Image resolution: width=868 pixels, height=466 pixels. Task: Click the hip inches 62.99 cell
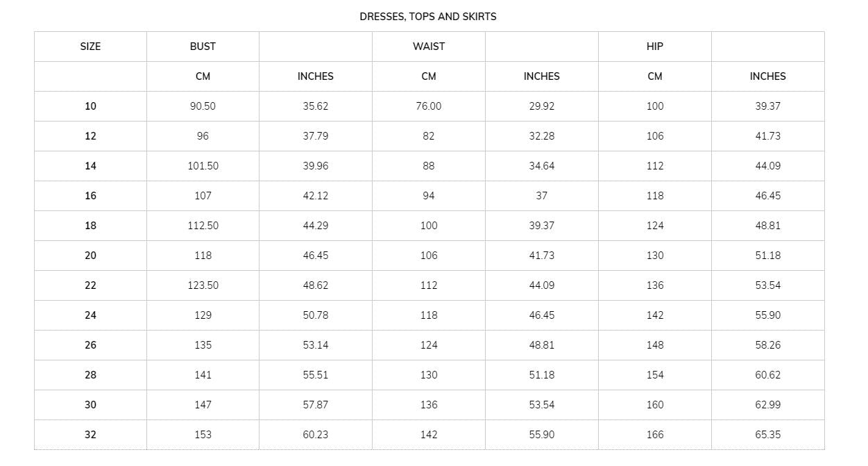(x=768, y=405)
